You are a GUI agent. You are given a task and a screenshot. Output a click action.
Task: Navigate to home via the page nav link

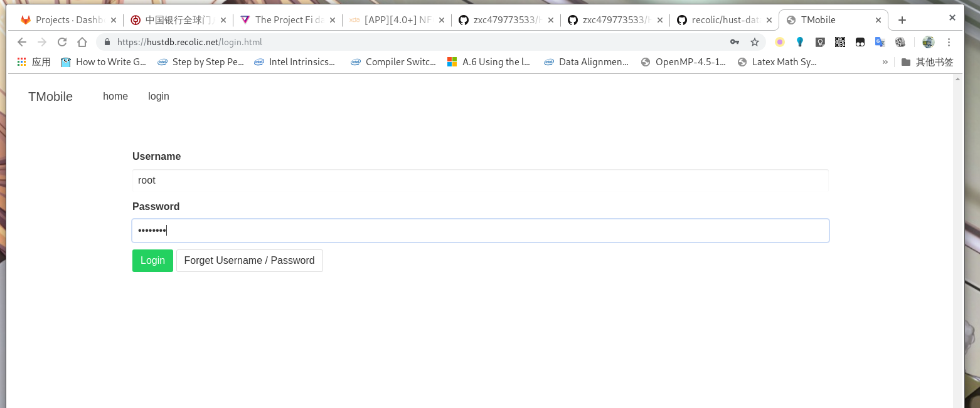coord(115,96)
